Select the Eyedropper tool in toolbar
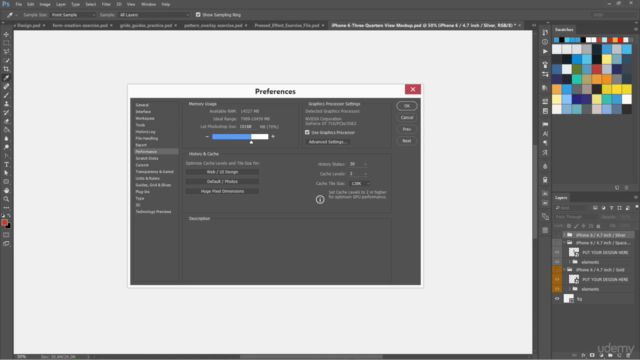Image resolution: width=640 pixels, height=360 pixels. click(x=6, y=78)
